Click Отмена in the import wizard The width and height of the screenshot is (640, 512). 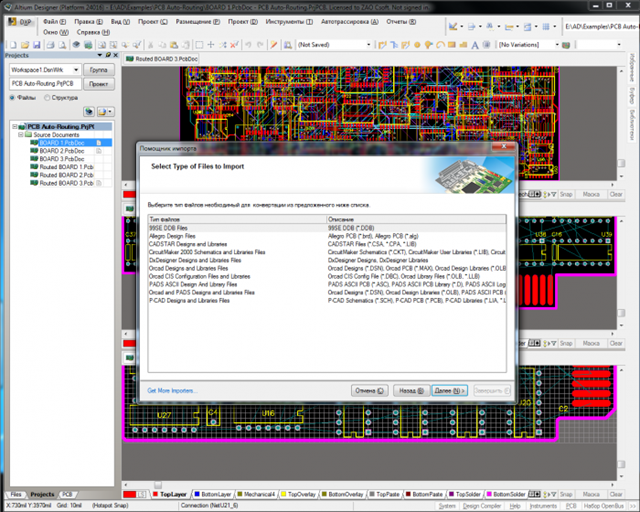click(x=369, y=391)
